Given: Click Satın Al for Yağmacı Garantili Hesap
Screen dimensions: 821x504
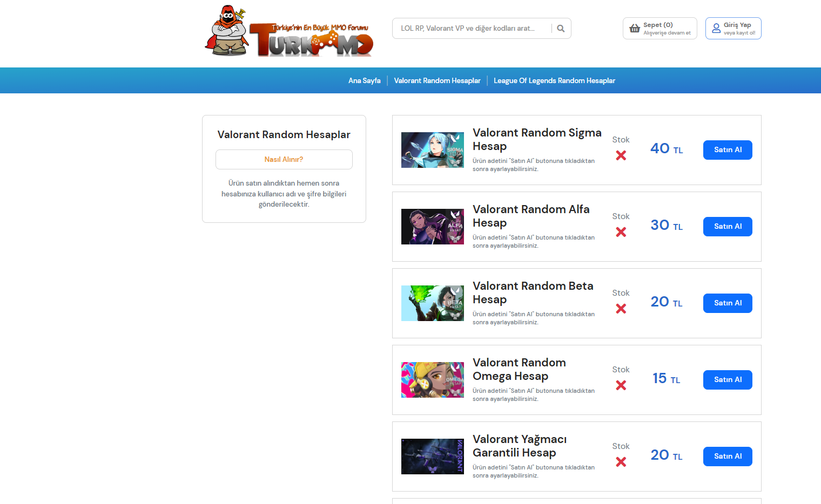Looking at the screenshot, I should click(x=728, y=457).
